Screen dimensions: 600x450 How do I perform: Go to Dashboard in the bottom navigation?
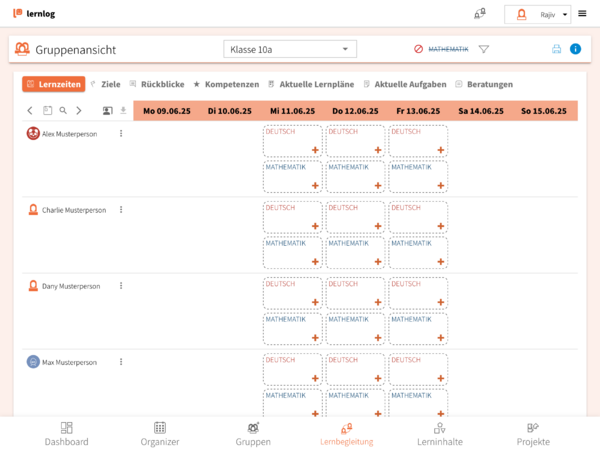tap(66, 433)
